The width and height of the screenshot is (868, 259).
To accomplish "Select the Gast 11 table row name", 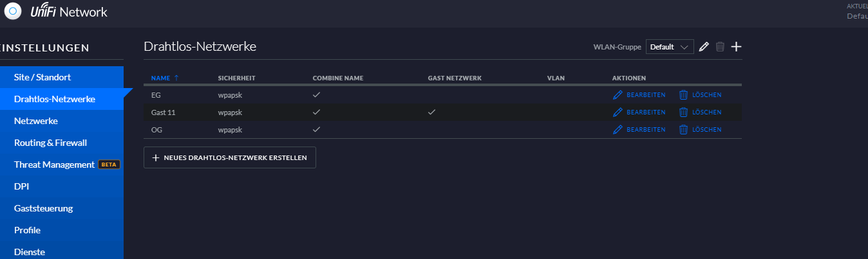I will coord(163,112).
